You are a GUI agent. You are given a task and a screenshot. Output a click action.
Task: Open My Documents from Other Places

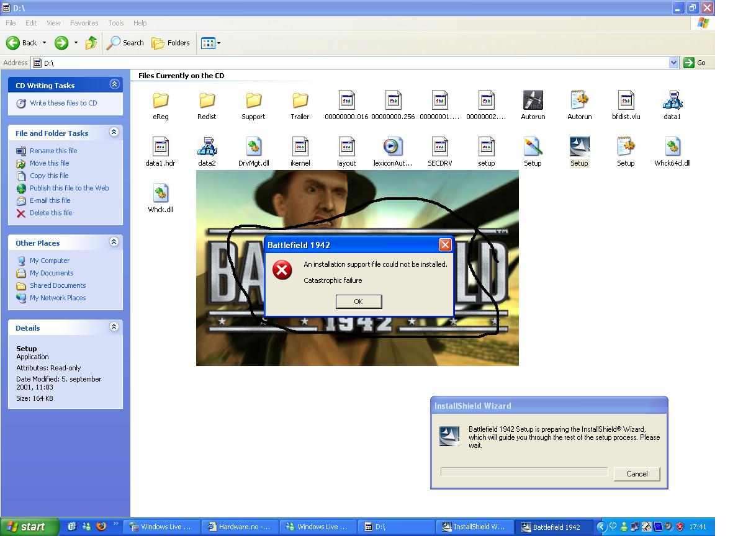[52, 273]
